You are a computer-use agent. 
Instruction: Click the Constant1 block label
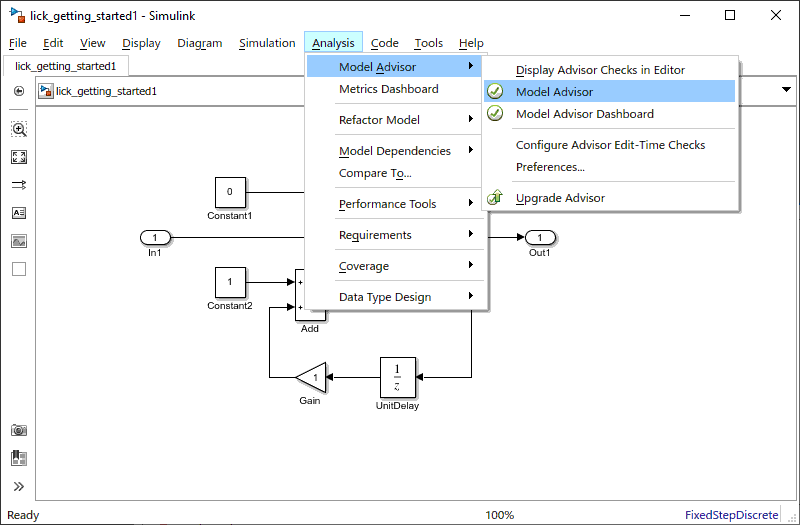click(230, 216)
